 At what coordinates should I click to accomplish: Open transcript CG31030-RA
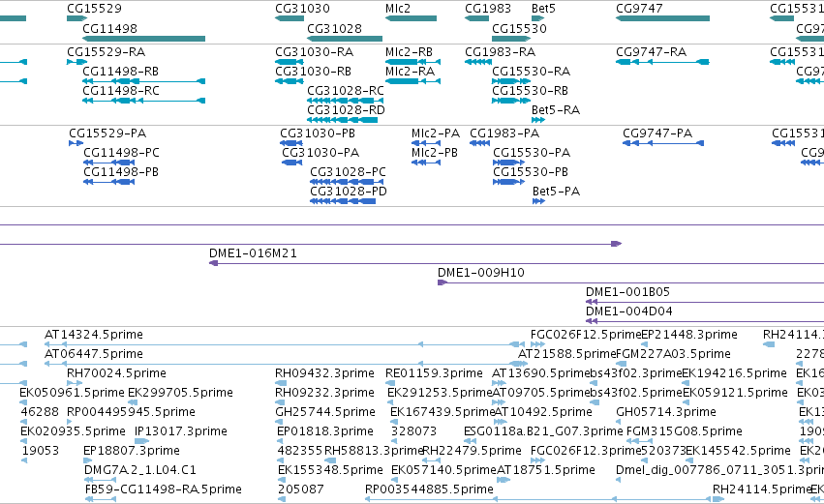pos(315,52)
